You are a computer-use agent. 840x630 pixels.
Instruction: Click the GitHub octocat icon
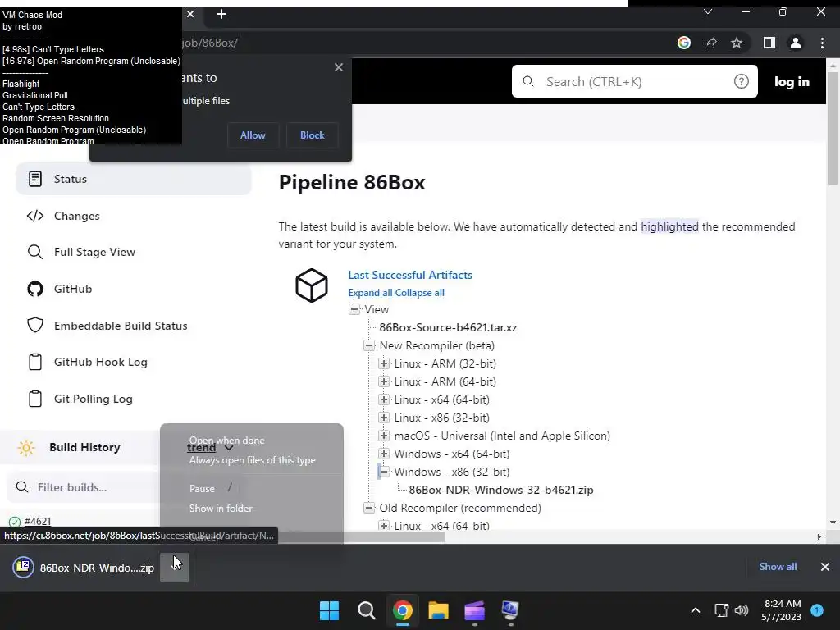(x=35, y=289)
